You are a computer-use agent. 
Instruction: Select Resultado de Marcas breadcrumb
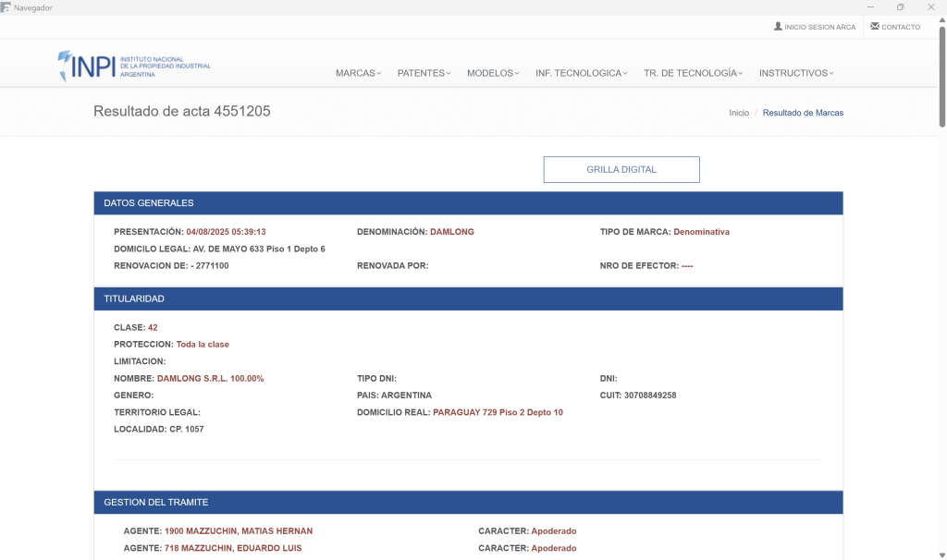(803, 113)
